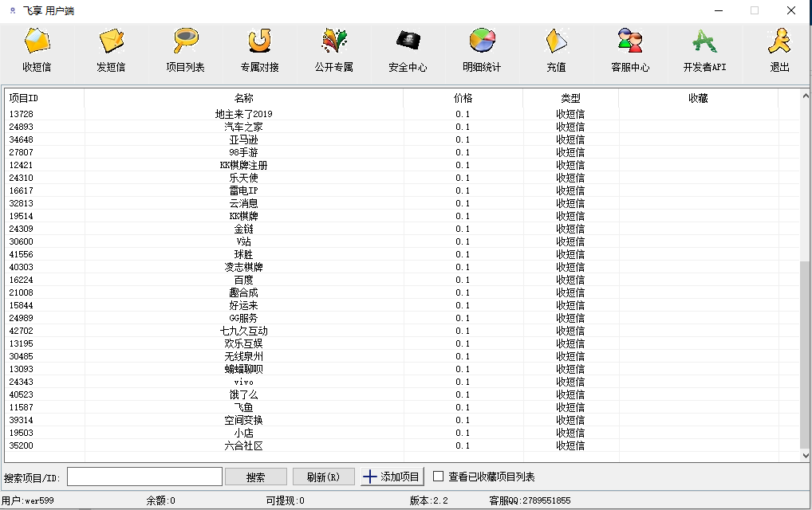
Task: Click the 项目ID column header
Action: (x=45, y=98)
